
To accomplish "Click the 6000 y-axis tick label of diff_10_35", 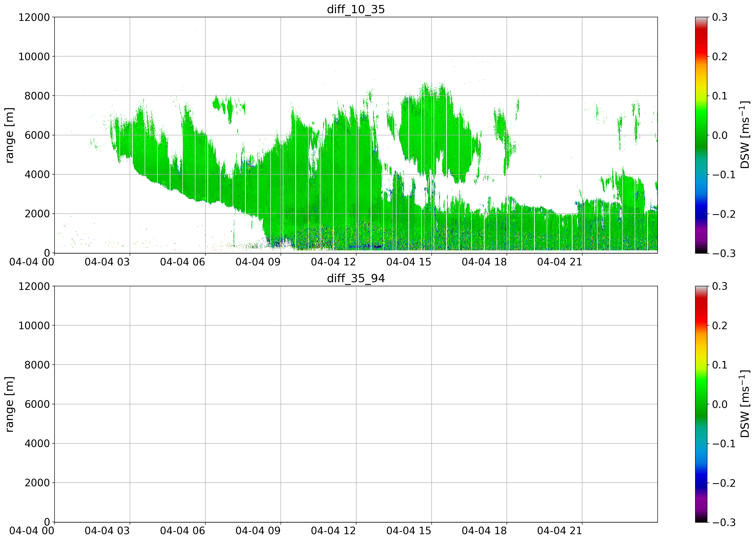I will (37, 135).
